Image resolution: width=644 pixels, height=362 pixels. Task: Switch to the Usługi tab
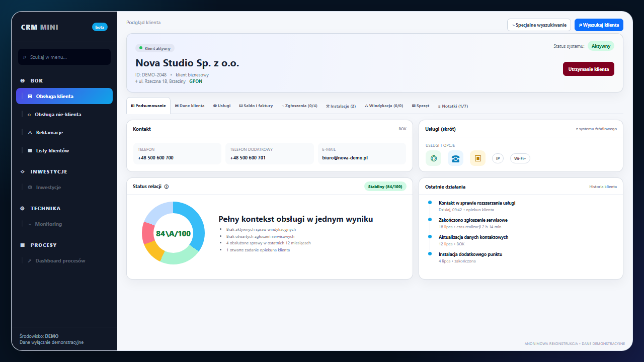(x=222, y=106)
